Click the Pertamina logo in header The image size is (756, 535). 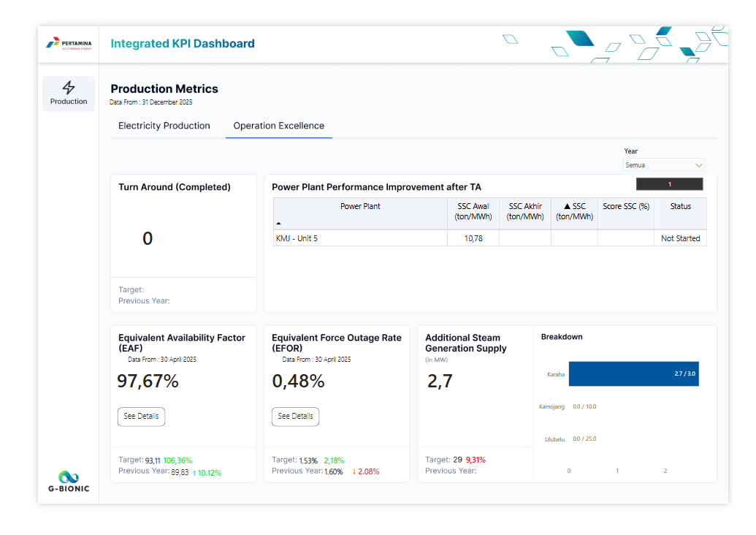coord(69,44)
